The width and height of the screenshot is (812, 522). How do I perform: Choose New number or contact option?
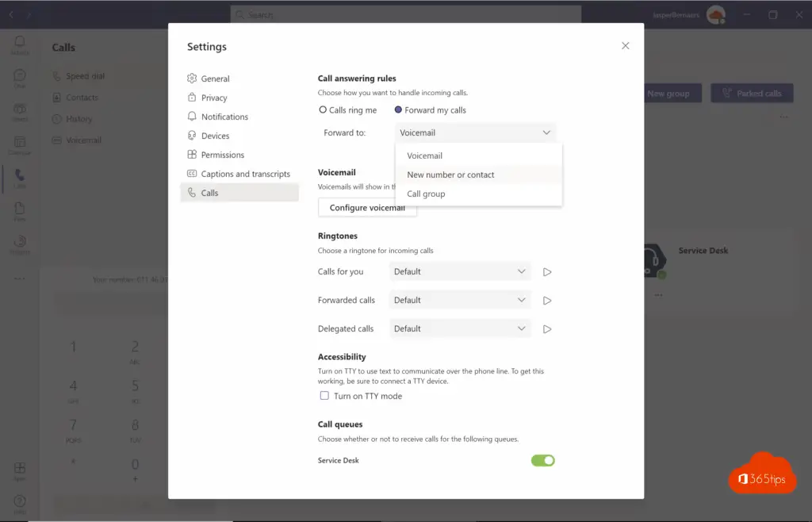[450, 175]
